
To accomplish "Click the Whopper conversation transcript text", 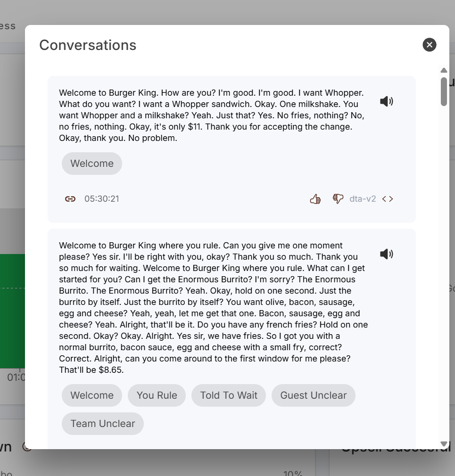I will (212, 115).
